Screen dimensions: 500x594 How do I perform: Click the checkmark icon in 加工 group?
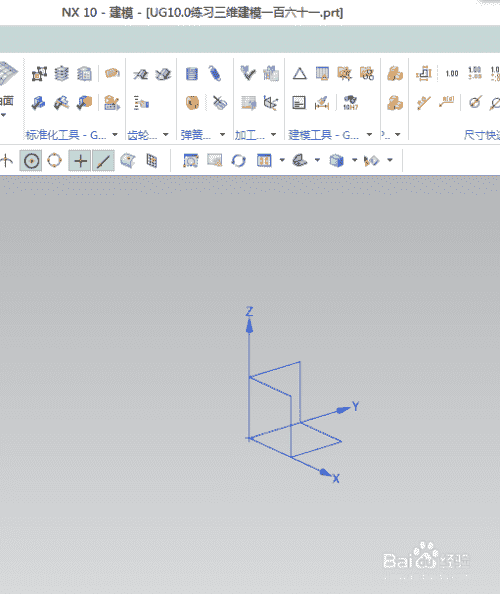click(248, 73)
